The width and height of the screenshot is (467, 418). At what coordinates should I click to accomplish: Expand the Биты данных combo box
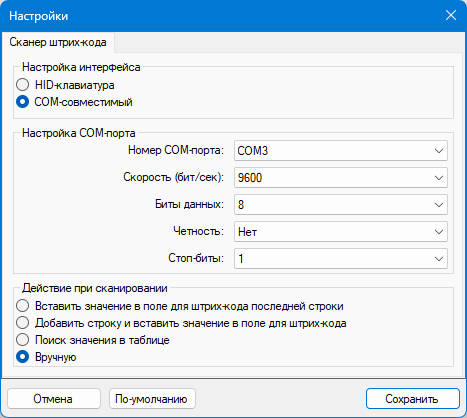(341, 205)
